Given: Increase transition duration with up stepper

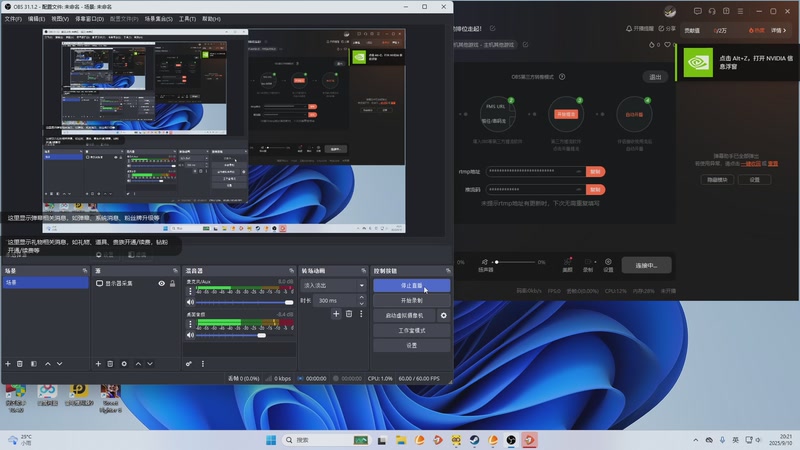Looking at the screenshot, I should click(x=361, y=297).
